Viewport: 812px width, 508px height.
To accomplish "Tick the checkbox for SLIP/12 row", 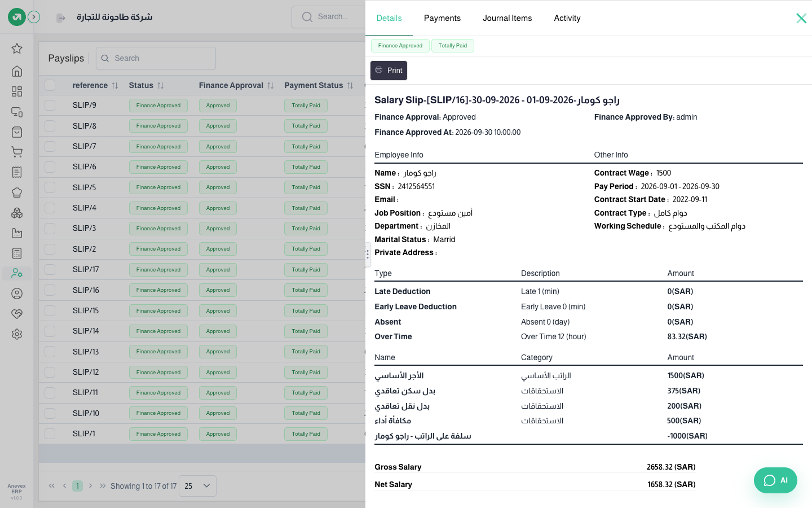I will (50, 372).
